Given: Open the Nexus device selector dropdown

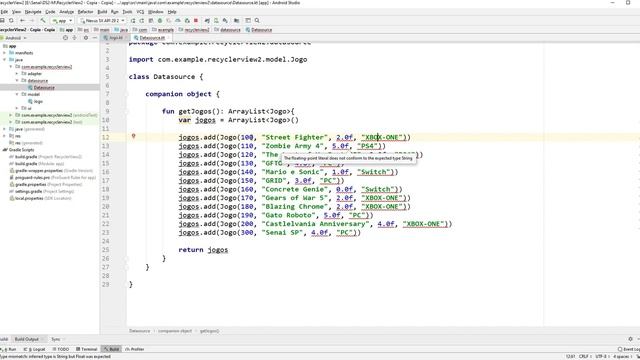Looking at the screenshot, I should tap(103, 20).
